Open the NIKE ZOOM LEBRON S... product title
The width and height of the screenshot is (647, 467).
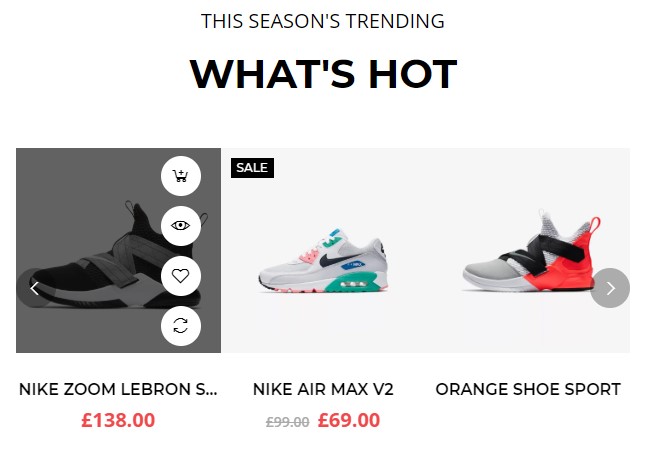pyautogui.click(x=118, y=389)
